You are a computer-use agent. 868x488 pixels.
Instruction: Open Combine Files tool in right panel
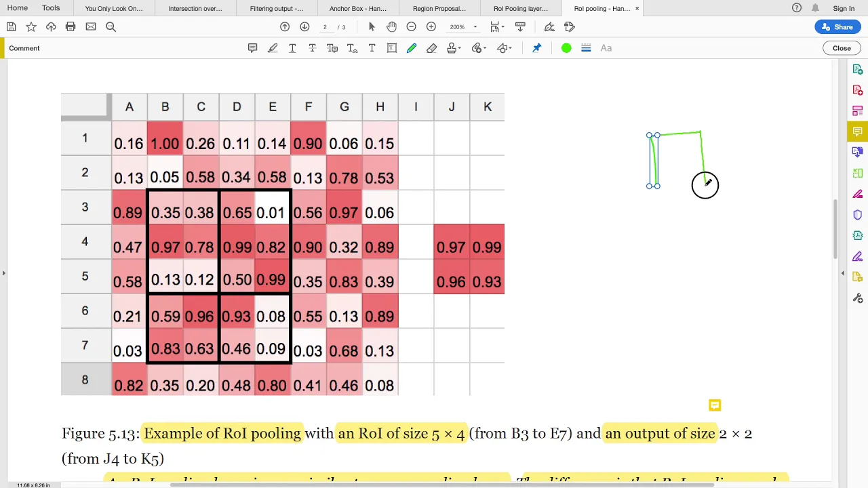(858, 152)
